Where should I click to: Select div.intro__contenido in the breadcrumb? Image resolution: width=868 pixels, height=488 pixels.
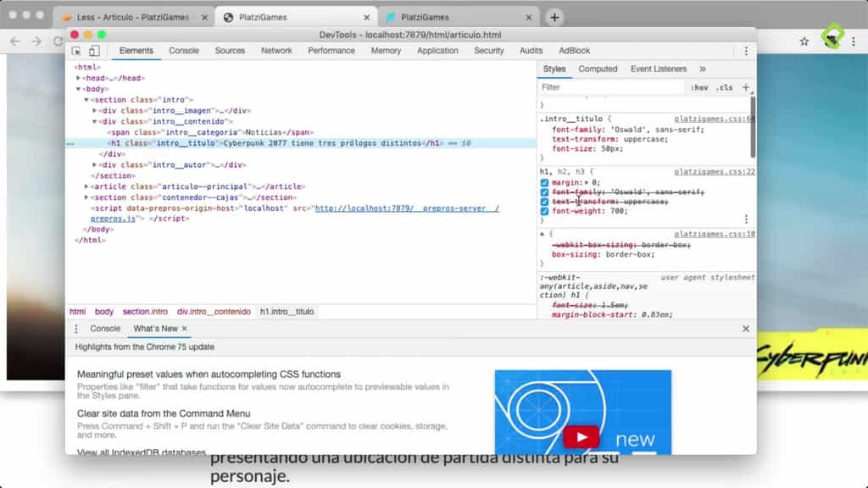(x=214, y=312)
